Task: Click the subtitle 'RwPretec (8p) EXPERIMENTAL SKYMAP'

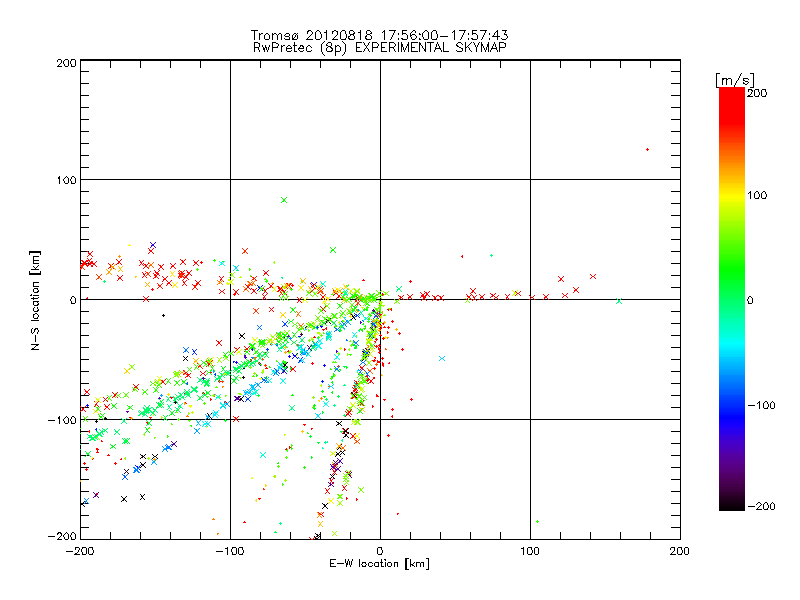Action: [379, 47]
